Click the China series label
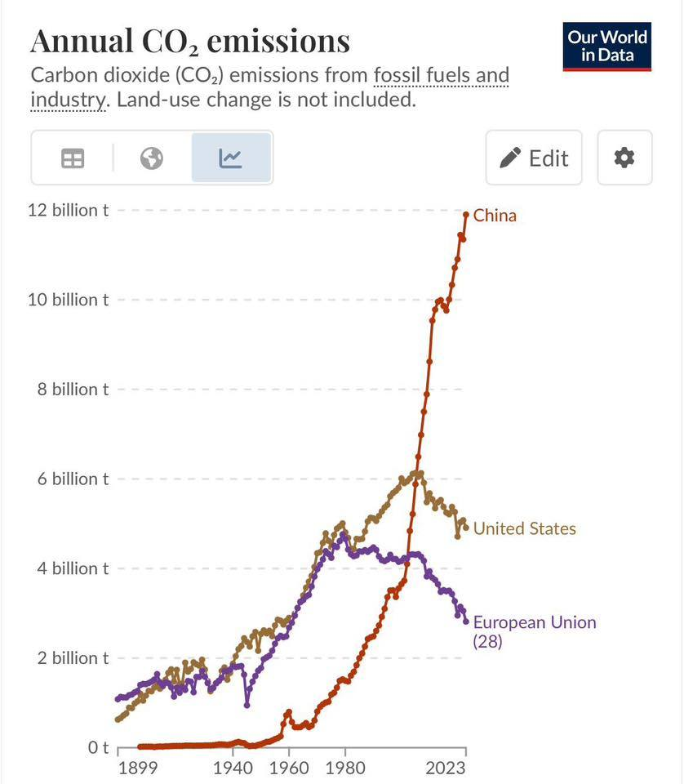684x784 pixels. [x=495, y=216]
